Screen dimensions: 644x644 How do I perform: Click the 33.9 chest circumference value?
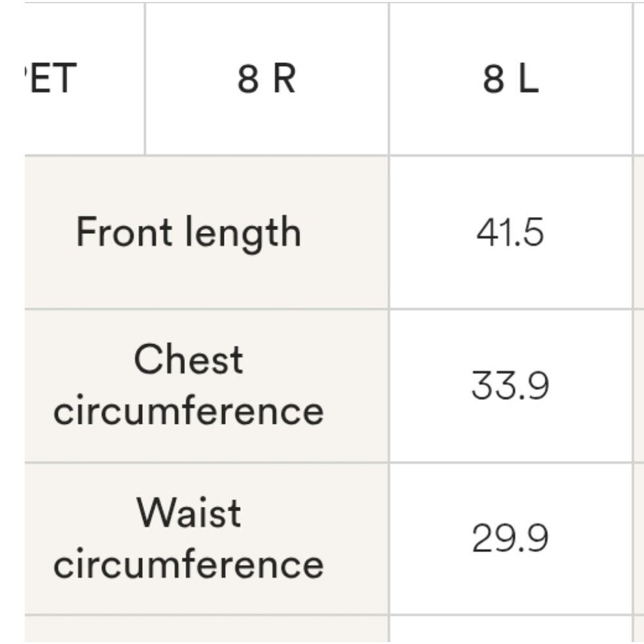coord(511,386)
